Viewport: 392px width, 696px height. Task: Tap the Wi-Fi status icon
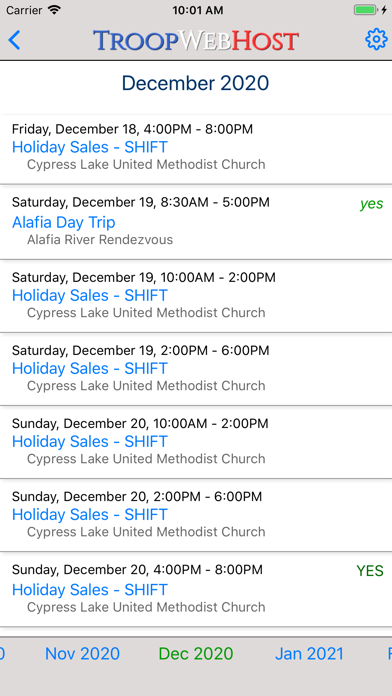pos(55,10)
